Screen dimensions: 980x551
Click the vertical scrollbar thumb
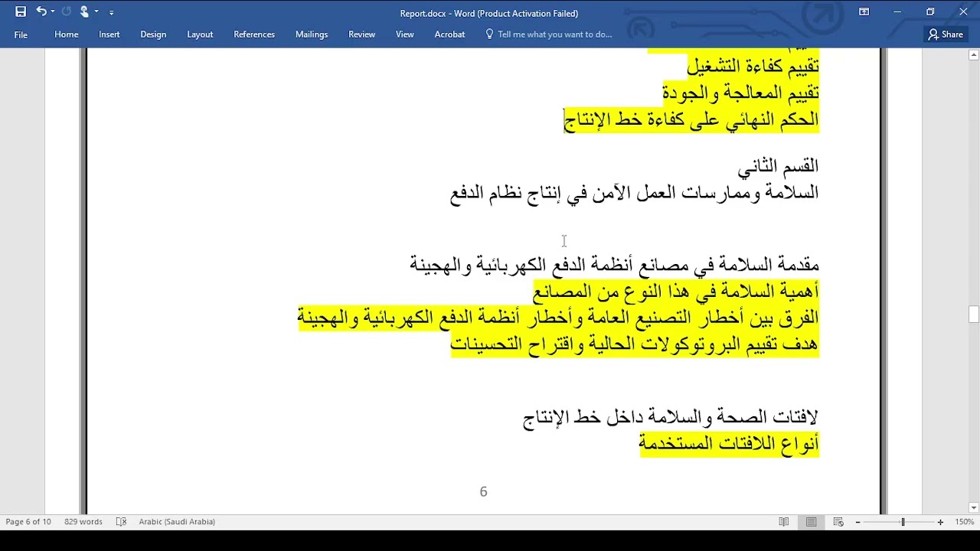974,315
